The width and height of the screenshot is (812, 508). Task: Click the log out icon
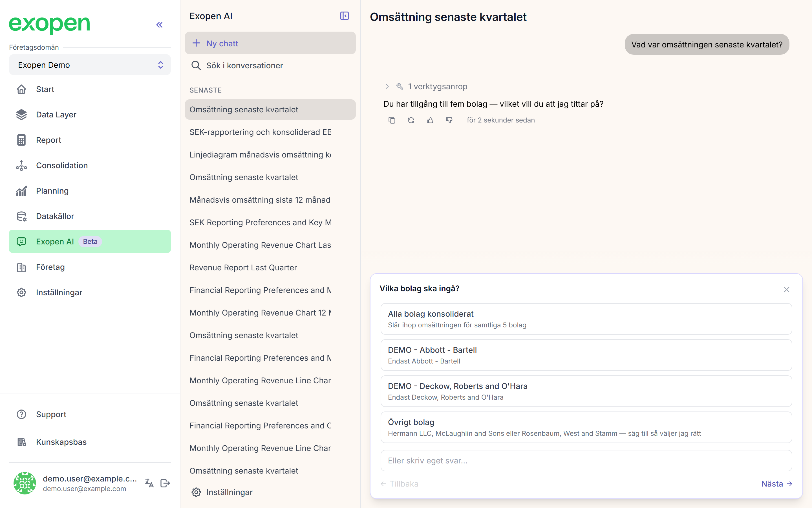tap(165, 483)
